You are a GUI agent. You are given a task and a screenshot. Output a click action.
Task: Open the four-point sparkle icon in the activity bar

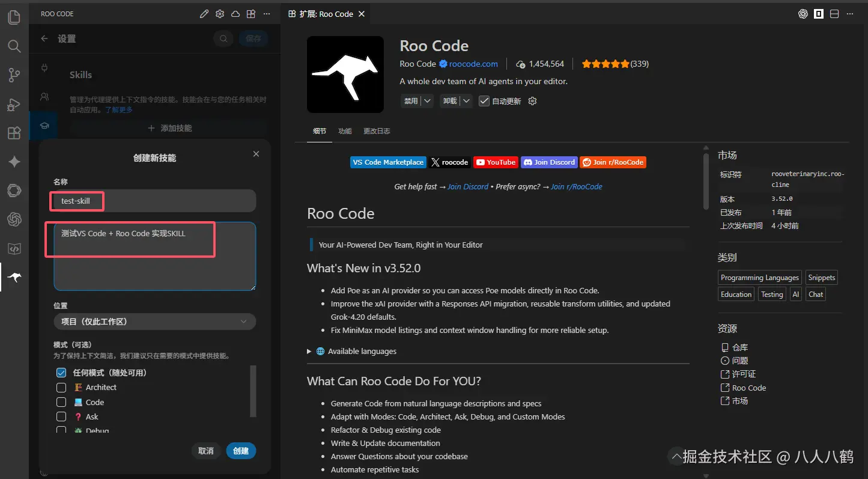[x=14, y=162]
